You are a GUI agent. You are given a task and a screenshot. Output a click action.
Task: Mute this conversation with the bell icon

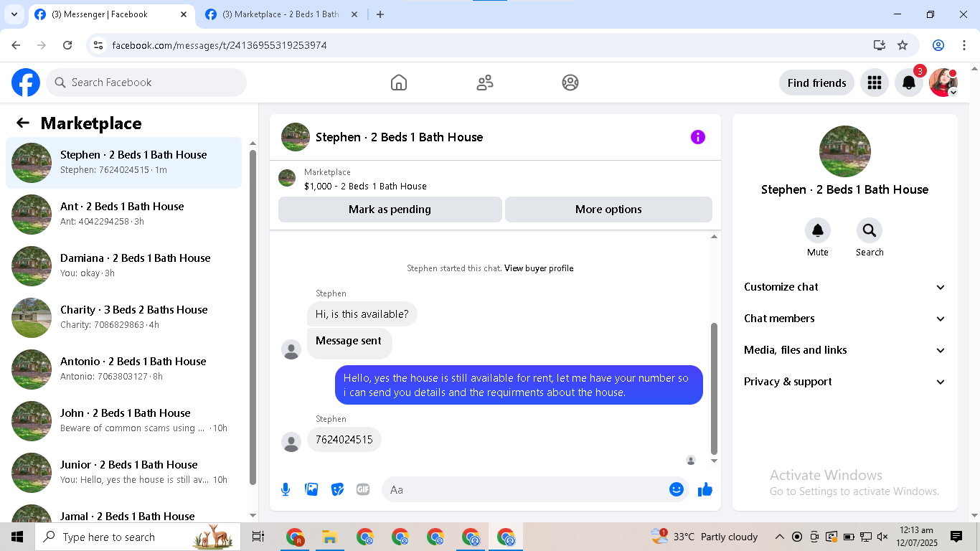[x=818, y=230]
